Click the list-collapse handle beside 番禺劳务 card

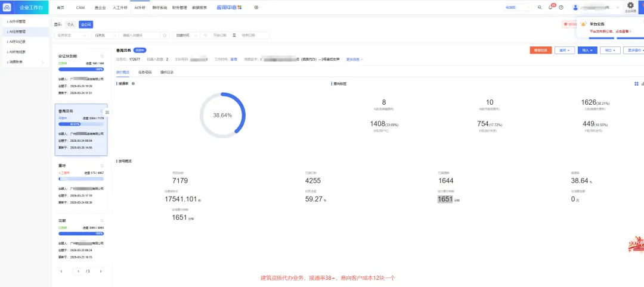point(107,113)
